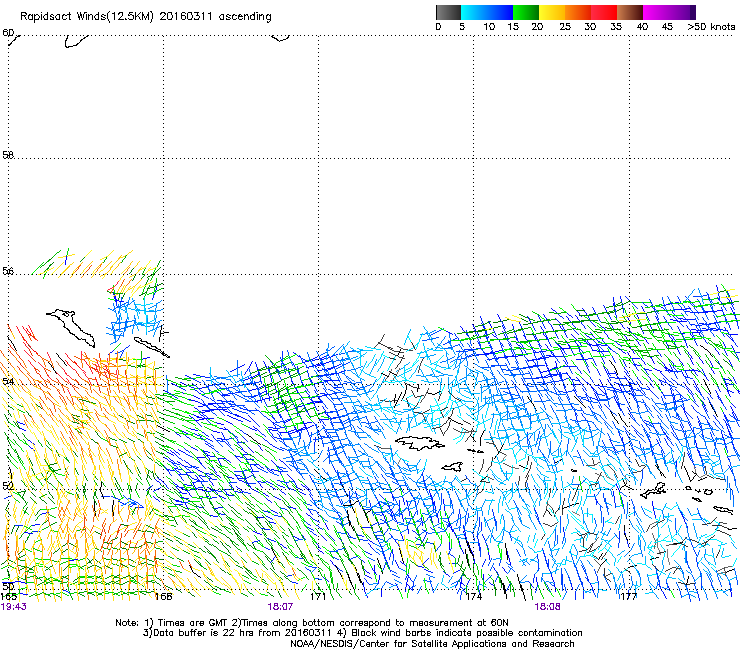Click the '174' longitude label
The height and width of the screenshot is (650, 740).
click(x=473, y=597)
